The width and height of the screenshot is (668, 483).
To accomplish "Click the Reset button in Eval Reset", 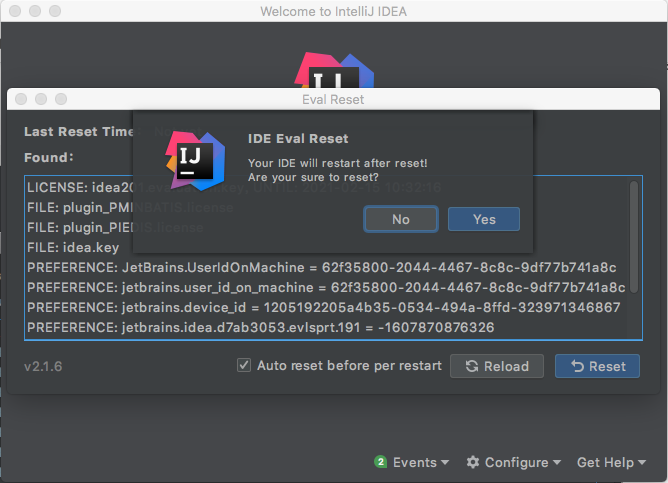I will coord(597,366).
